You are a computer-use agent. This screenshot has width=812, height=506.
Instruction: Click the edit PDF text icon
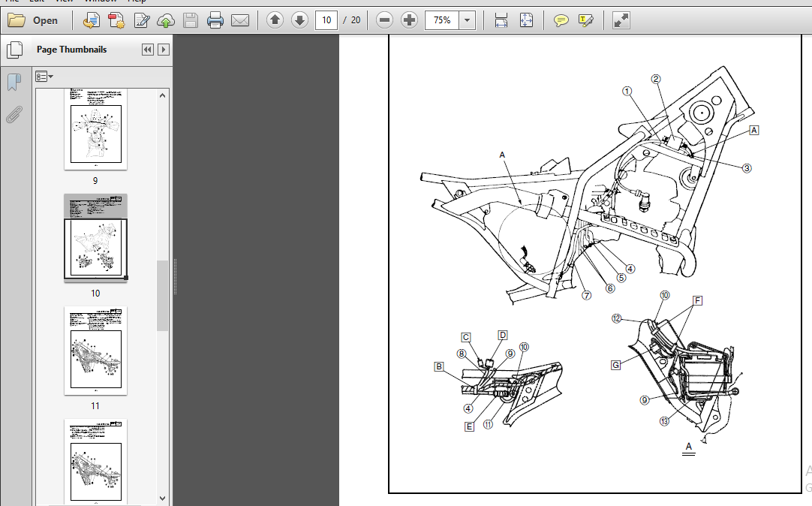click(141, 20)
